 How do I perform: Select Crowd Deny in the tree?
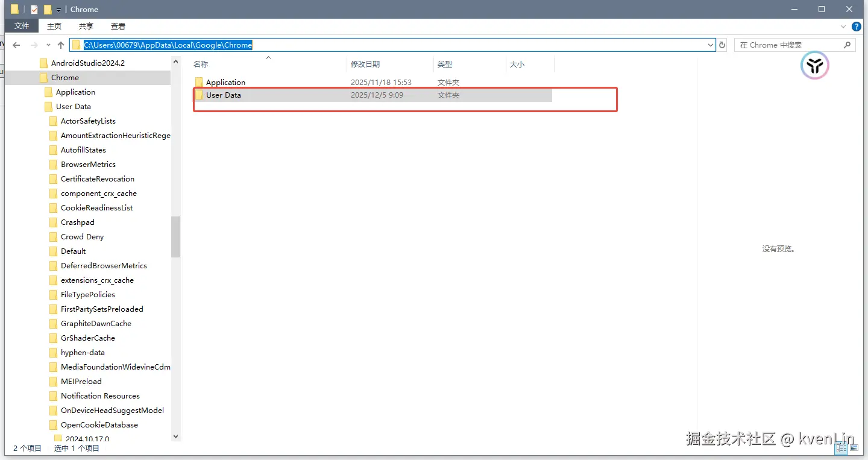point(82,236)
